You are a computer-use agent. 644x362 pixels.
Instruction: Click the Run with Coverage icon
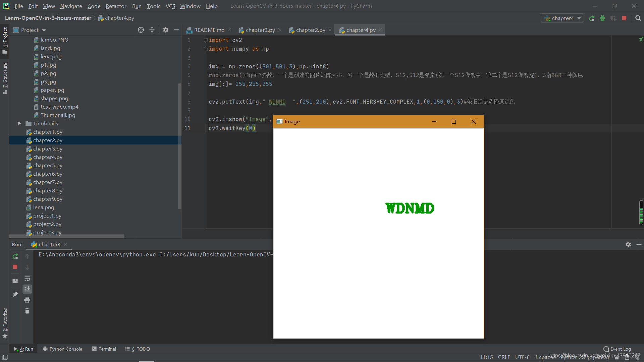[613, 18]
